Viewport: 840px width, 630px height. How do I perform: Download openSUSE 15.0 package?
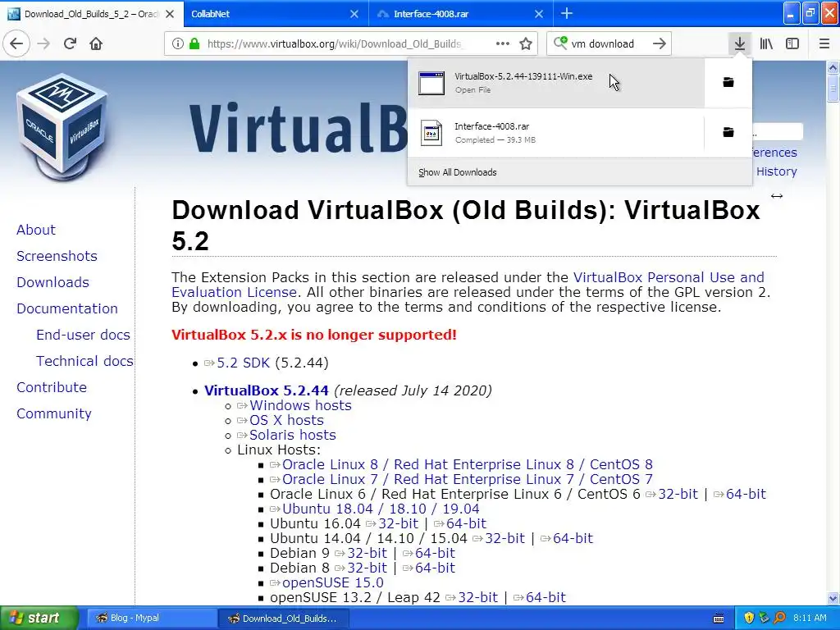tap(333, 582)
